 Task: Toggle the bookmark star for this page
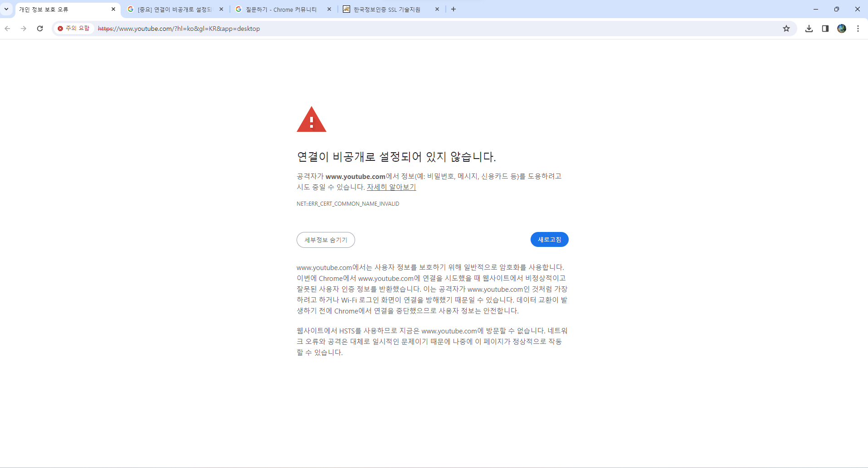(x=786, y=29)
